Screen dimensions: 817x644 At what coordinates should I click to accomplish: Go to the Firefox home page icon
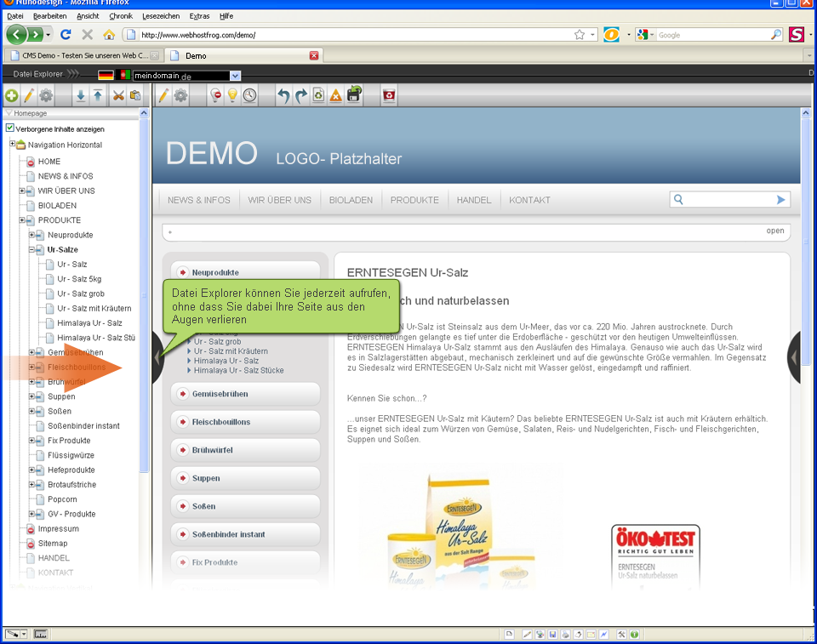[x=109, y=35]
